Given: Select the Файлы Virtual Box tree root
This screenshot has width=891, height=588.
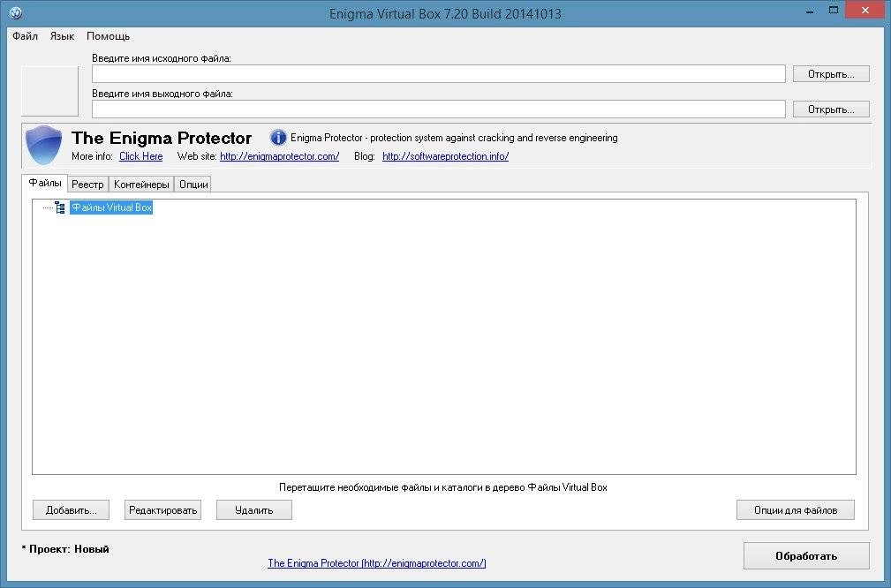Looking at the screenshot, I should click(x=111, y=207).
